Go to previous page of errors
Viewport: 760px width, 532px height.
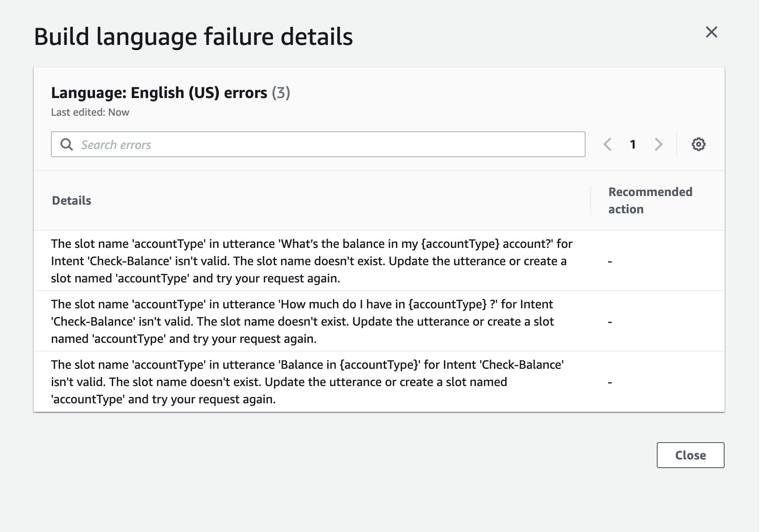tap(608, 144)
